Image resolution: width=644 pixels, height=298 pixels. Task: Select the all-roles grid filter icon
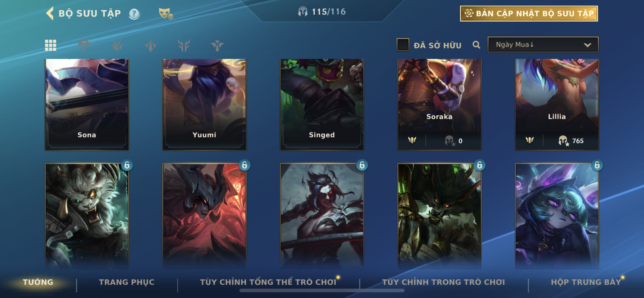(x=51, y=45)
